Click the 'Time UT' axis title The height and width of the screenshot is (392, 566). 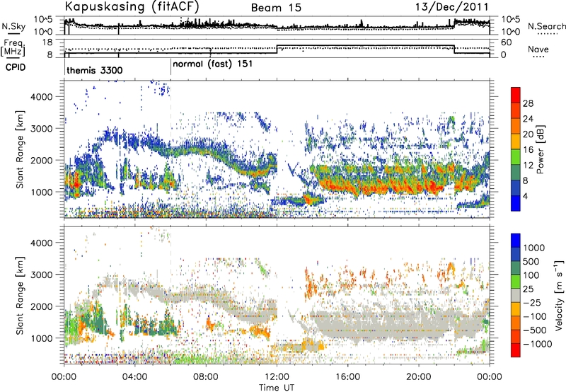tap(277, 388)
